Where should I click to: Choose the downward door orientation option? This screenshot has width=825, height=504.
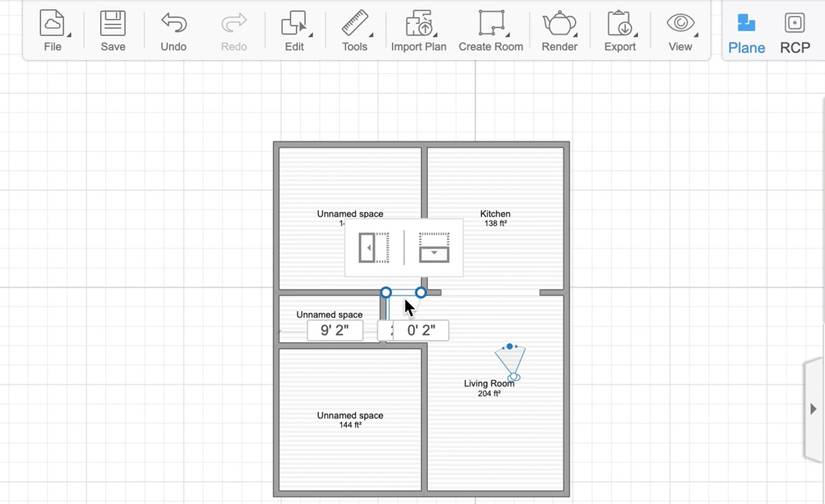click(x=434, y=248)
